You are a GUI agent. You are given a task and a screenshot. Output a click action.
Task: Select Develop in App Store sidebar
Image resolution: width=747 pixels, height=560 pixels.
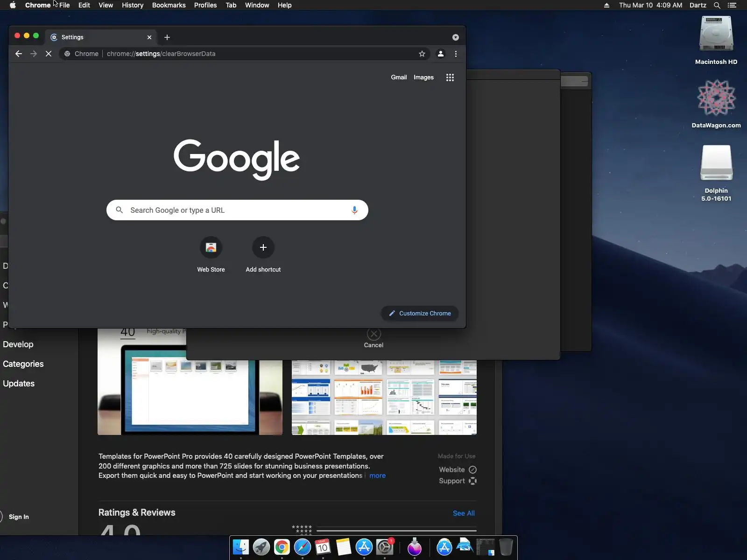(x=18, y=344)
